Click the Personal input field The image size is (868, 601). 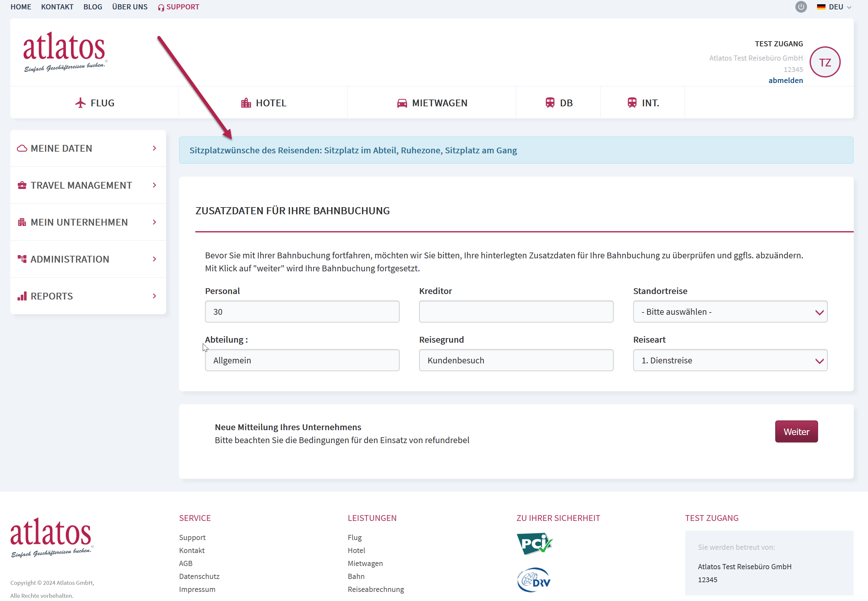[x=302, y=312]
